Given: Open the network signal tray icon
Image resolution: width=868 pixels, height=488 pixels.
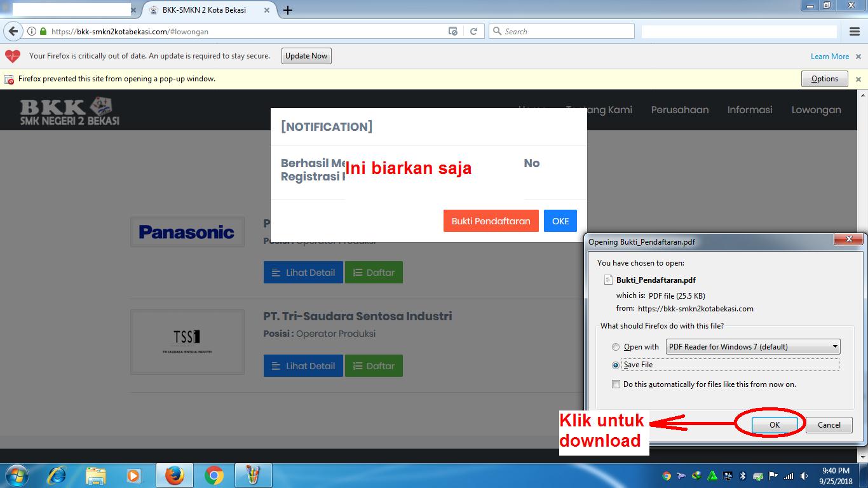Looking at the screenshot, I should click(x=789, y=476).
